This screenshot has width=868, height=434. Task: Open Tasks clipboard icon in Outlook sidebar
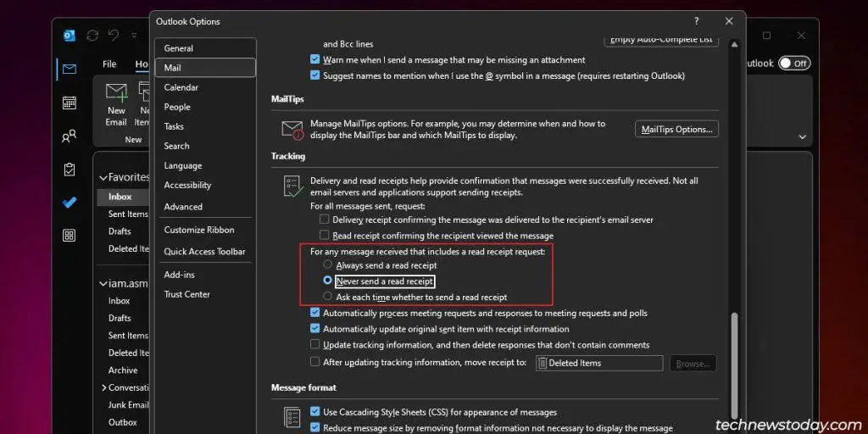click(x=70, y=170)
